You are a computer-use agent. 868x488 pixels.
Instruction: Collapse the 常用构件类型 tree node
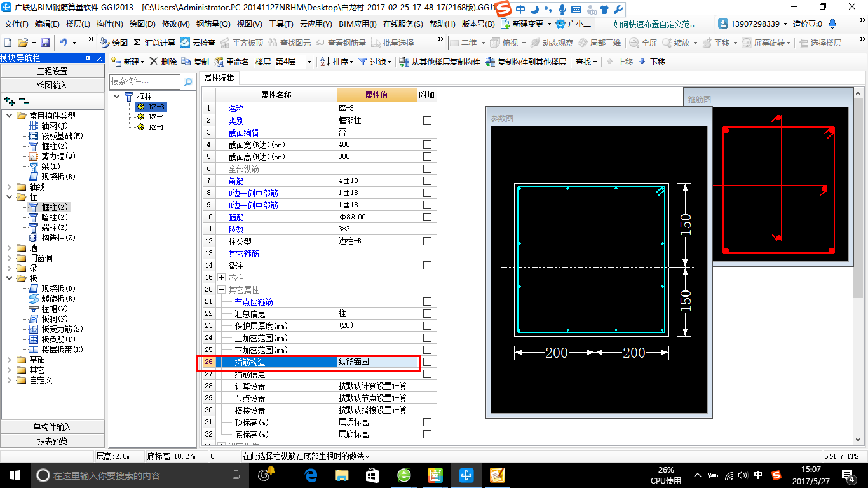point(10,116)
